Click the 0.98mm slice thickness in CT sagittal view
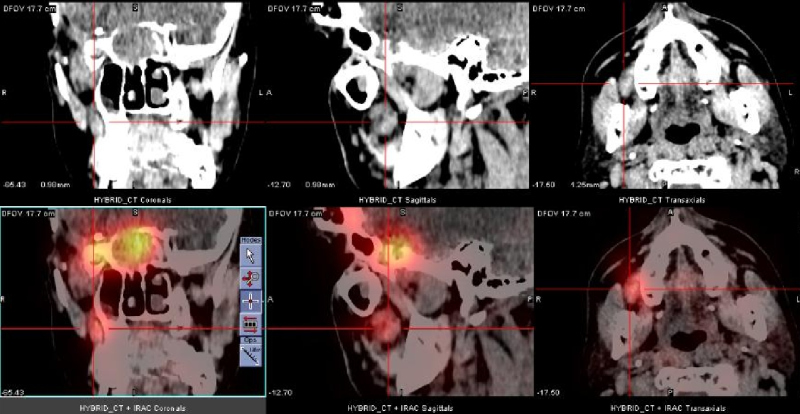 coord(317,184)
